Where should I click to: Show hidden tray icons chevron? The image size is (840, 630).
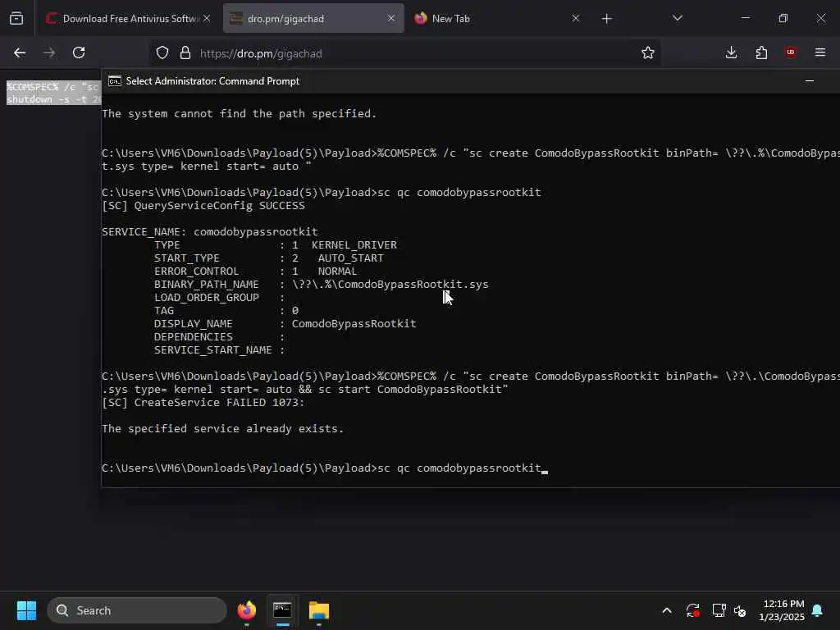(667, 610)
